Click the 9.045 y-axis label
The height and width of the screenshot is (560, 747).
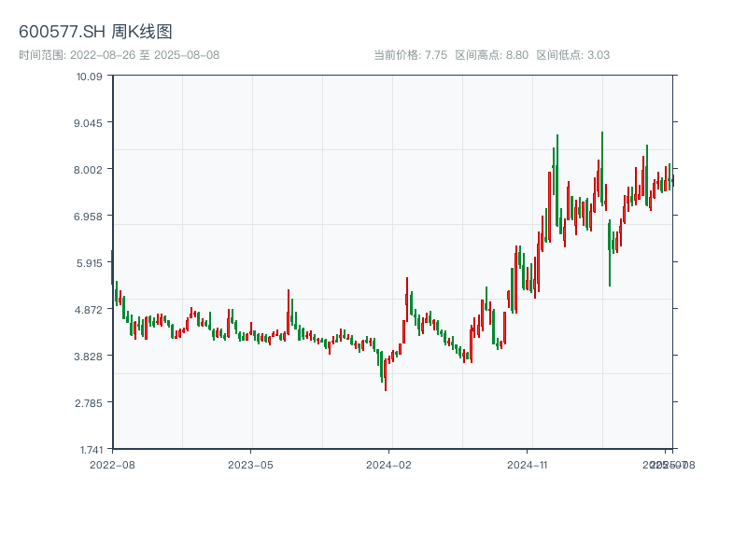point(88,123)
